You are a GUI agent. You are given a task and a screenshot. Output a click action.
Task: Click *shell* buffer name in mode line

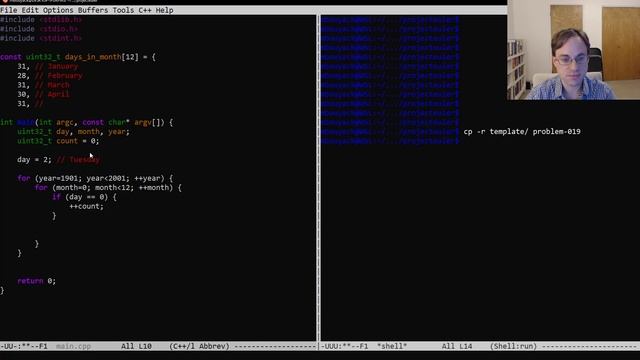tap(392, 346)
